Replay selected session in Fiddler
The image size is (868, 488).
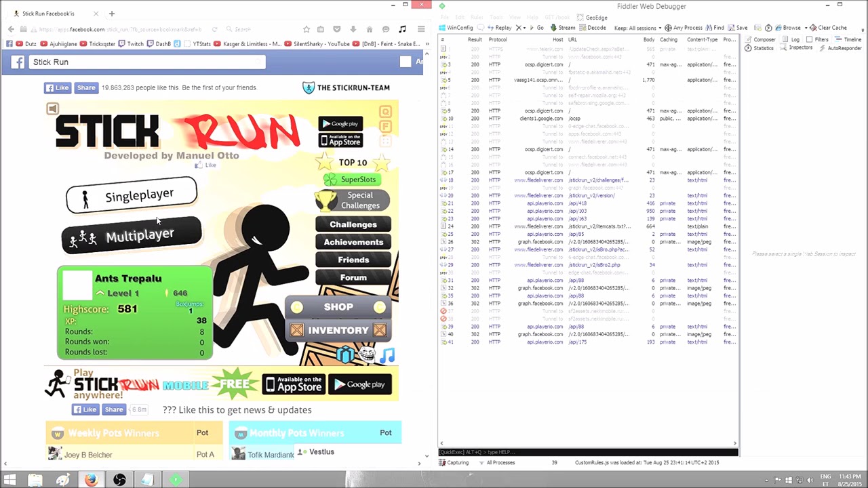point(500,28)
